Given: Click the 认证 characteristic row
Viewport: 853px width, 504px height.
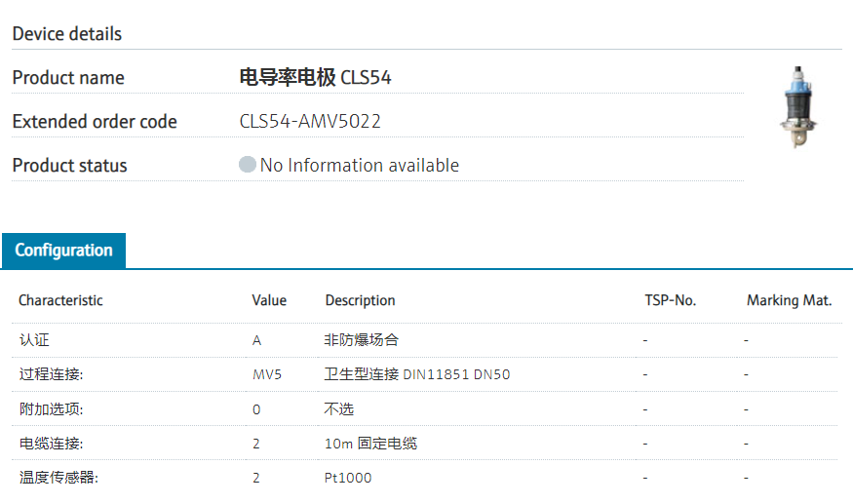Looking at the screenshot, I should point(33,340).
